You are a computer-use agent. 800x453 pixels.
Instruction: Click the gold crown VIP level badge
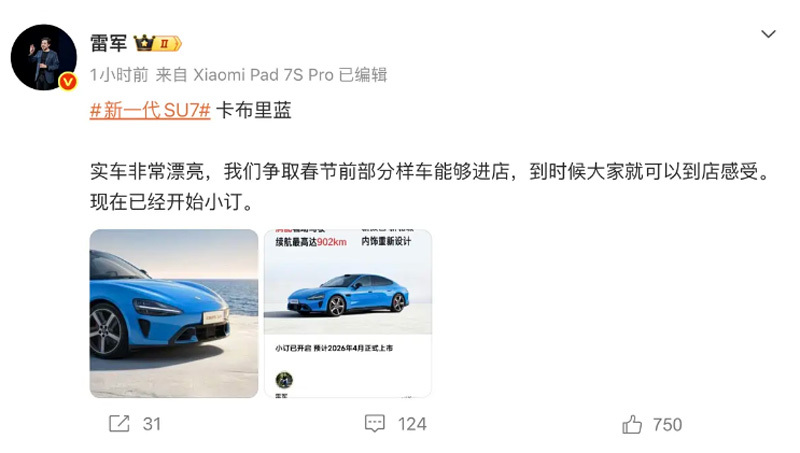[158, 43]
